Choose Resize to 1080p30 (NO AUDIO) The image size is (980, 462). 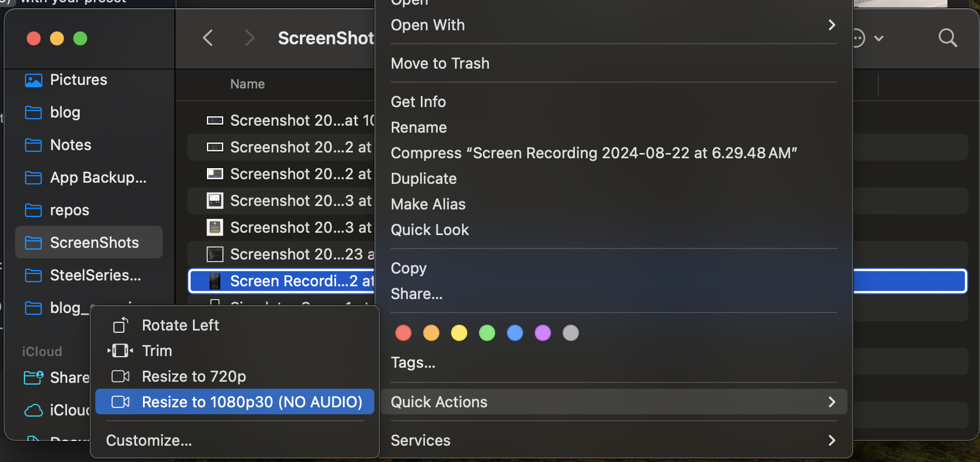(252, 402)
